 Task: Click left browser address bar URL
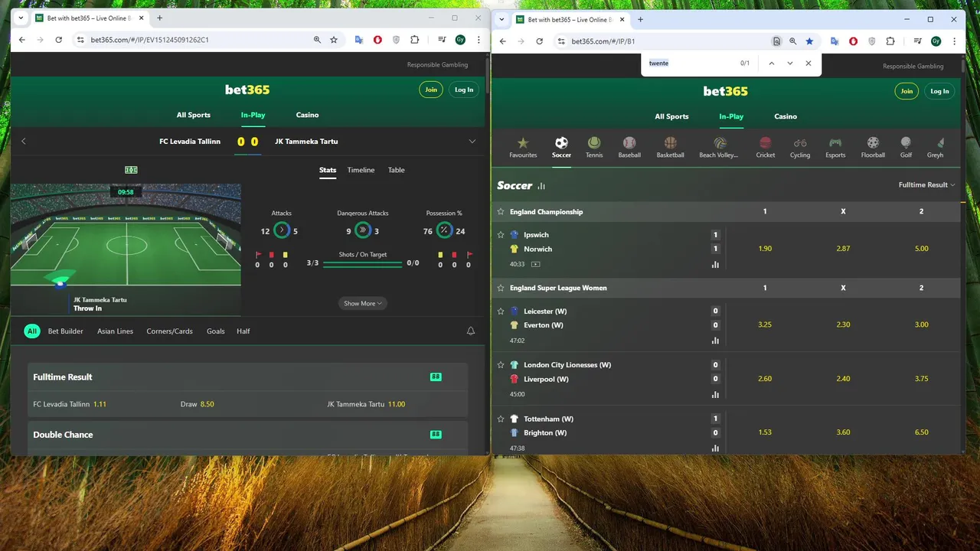pos(149,40)
